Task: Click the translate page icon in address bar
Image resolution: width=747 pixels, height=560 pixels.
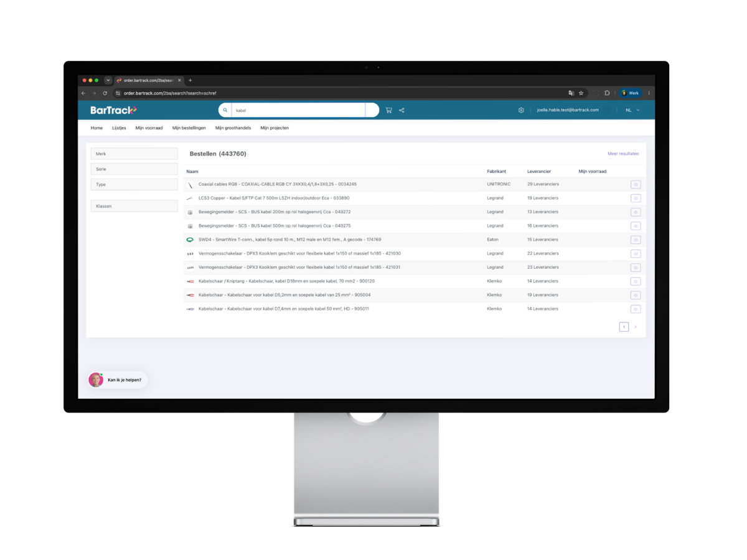Action: [571, 93]
